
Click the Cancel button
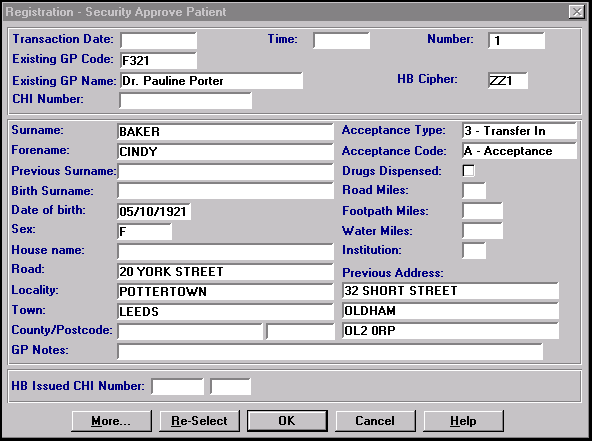[375, 421]
